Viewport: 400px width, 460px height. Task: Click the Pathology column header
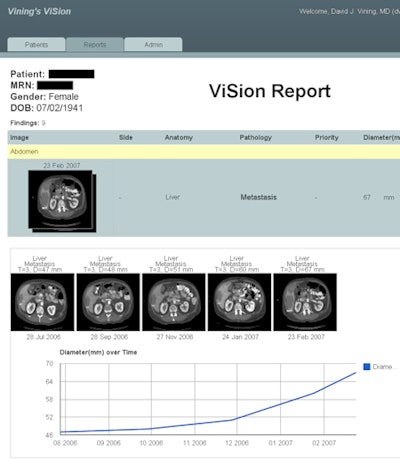(x=256, y=137)
